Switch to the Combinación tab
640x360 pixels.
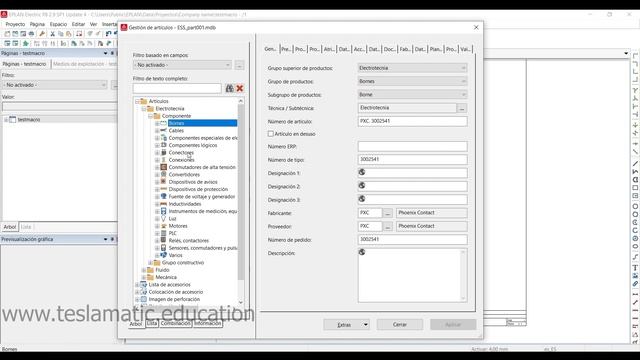(176, 323)
